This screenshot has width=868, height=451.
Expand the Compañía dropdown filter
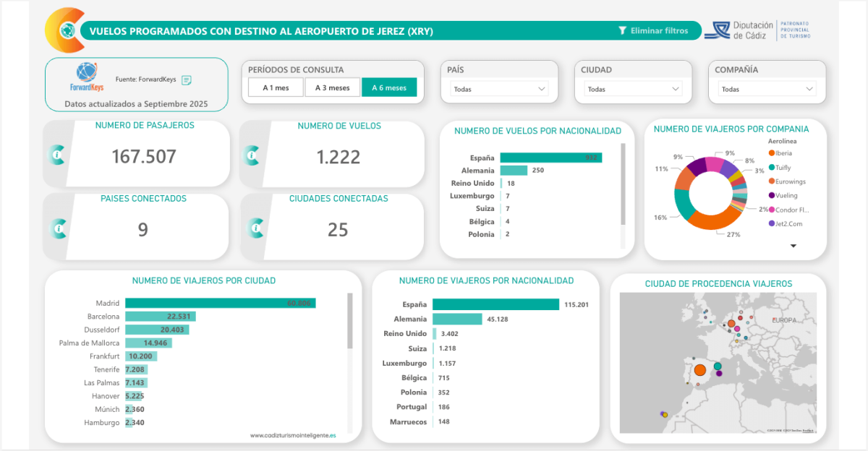(x=767, y=89)
